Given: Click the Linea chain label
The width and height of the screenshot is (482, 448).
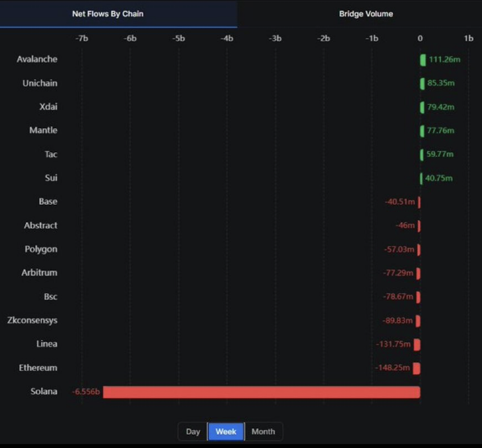Looking at the screenshot, I should click(47, 344).
